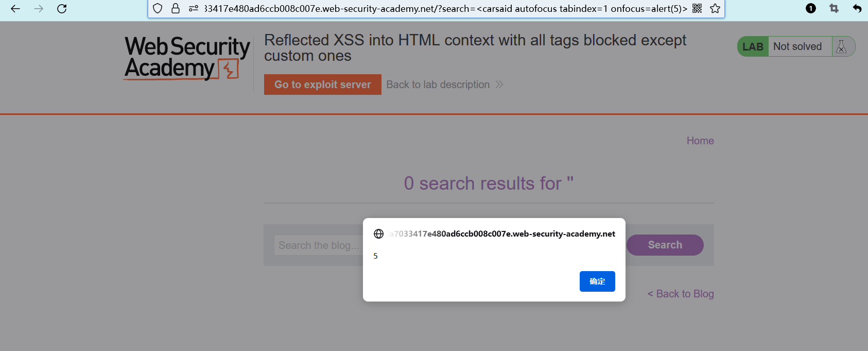
Task: Reload the current page
Action: [x=62, y=9]
